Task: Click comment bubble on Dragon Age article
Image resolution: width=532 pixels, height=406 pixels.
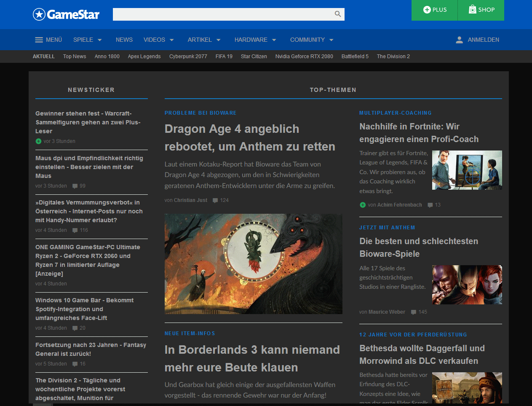Action: coord(215,200)
